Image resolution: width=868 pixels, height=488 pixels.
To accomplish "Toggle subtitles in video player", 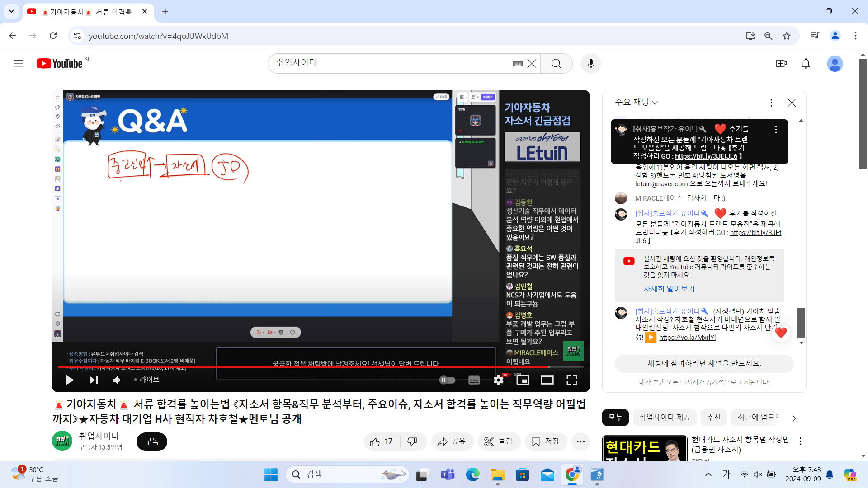I will click(x=474, y=380).
